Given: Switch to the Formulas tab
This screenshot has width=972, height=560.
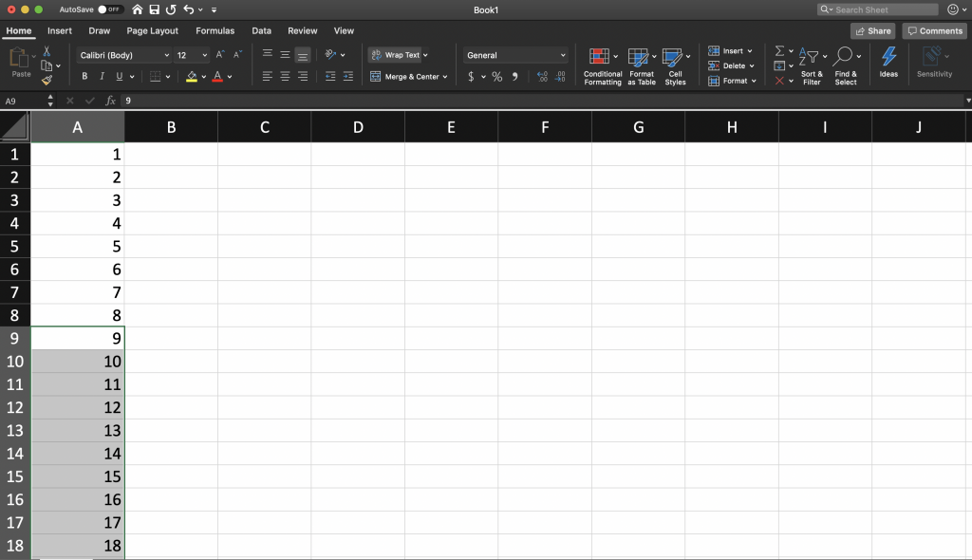Looking at the screenshot, I should (x=215, y=30).
